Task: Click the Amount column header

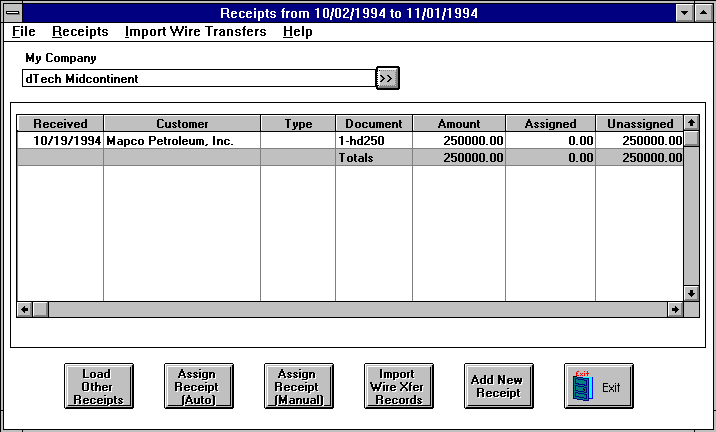Action: [459, 124]
